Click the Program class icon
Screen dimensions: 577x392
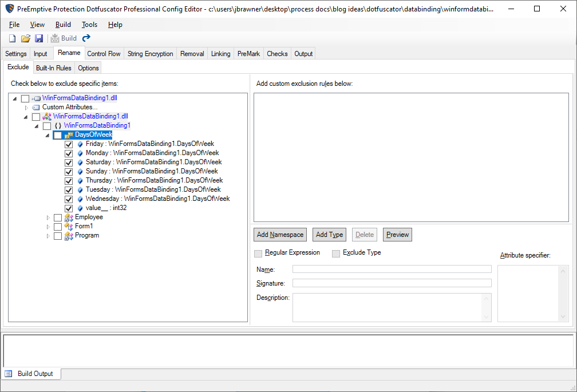pos(69,236)
